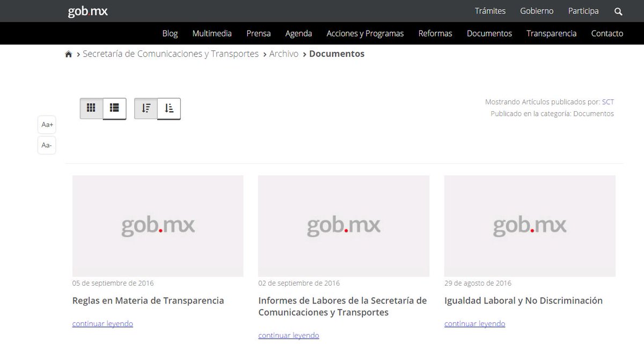
Task: Open the Reformas section
Action: tap(435, 33)
